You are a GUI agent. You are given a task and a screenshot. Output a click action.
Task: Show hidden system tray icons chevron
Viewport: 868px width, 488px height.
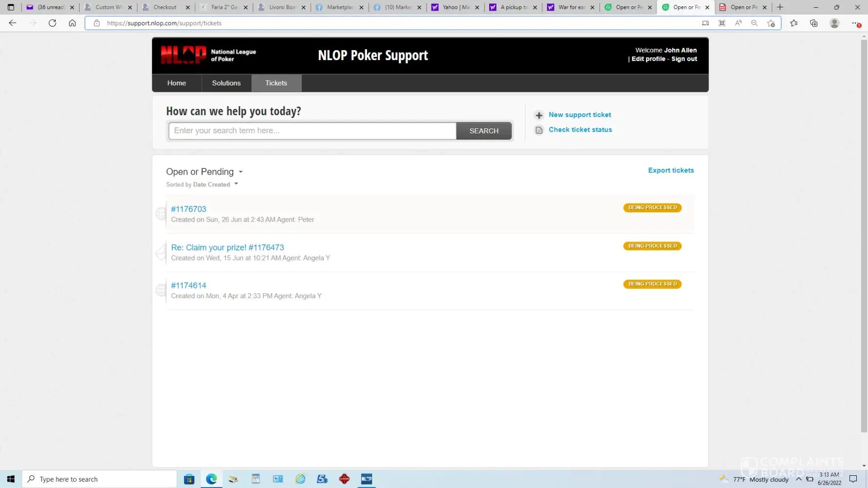799,479
